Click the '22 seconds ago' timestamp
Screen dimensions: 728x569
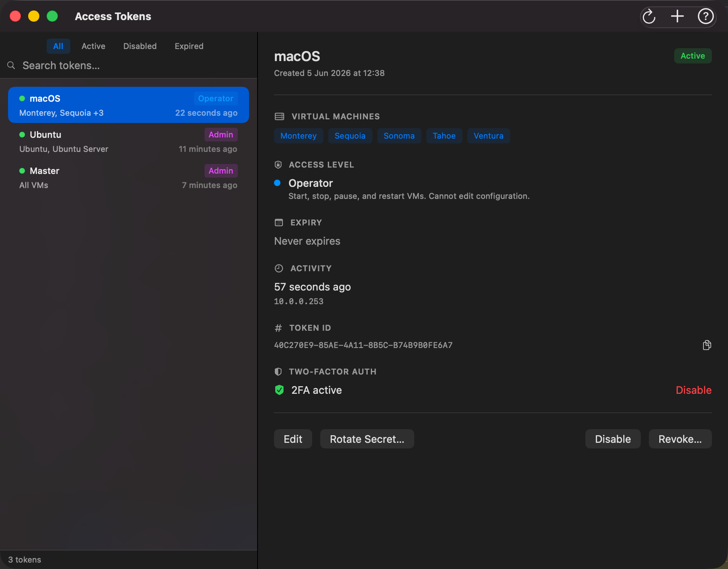point(207,113)
